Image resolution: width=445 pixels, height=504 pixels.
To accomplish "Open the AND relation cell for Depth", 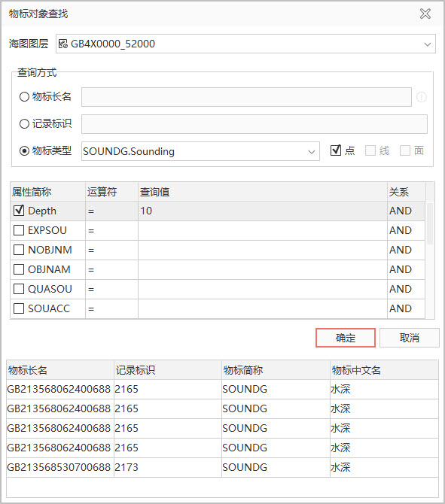I will (x=406, y=211).
